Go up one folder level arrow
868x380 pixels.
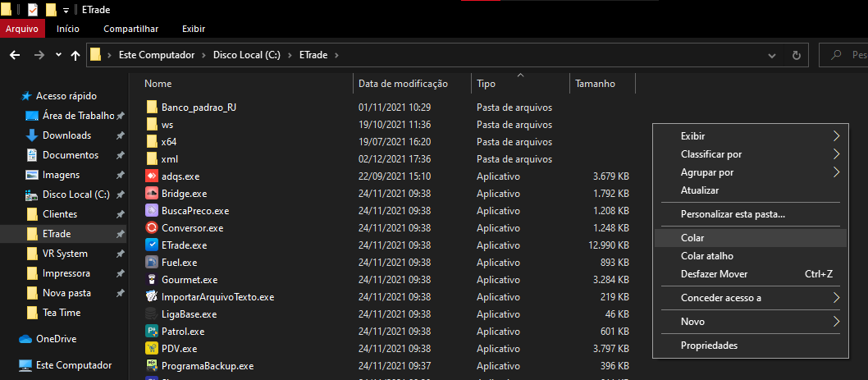(75, 55)
